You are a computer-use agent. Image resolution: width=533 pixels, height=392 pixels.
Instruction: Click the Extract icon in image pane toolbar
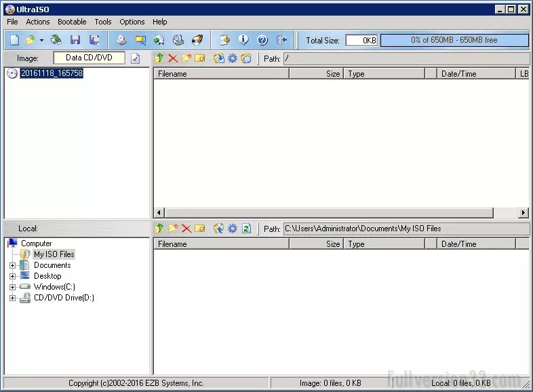pos(219,58)
